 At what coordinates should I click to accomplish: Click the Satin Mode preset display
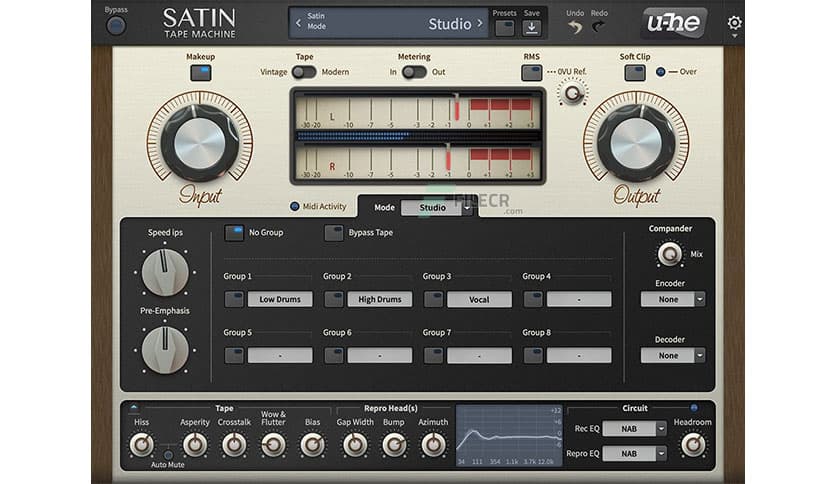click(x=389, y=23)
